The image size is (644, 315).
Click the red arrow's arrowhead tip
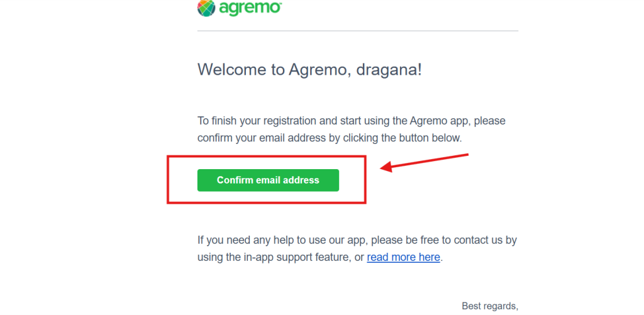coord(382,169)
